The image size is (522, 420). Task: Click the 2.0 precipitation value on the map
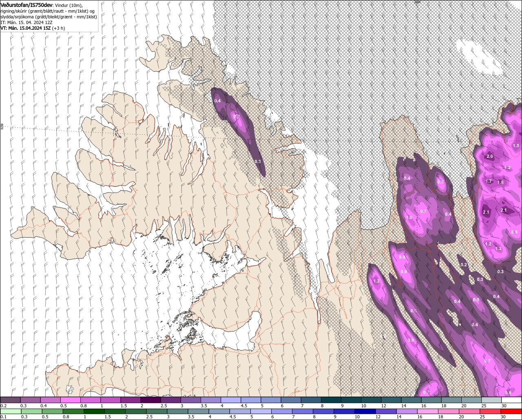(490, 157)
